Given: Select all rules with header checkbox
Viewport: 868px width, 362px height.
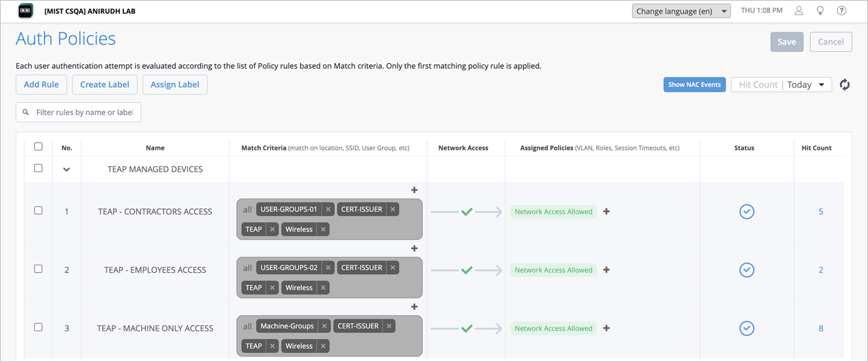Looking at the screenshot, I should [38, 147].
